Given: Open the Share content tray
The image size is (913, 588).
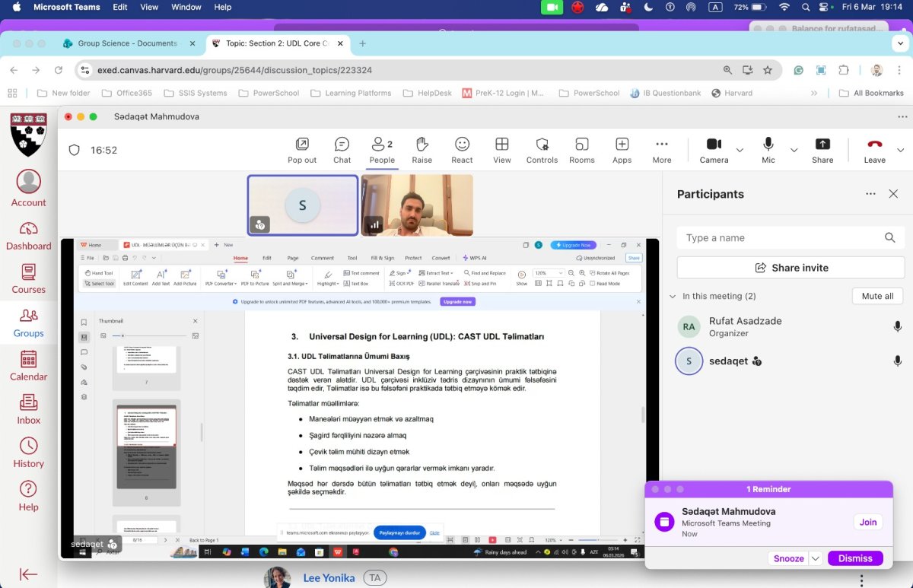Looking at the screenshot, I should click(822, 149).
